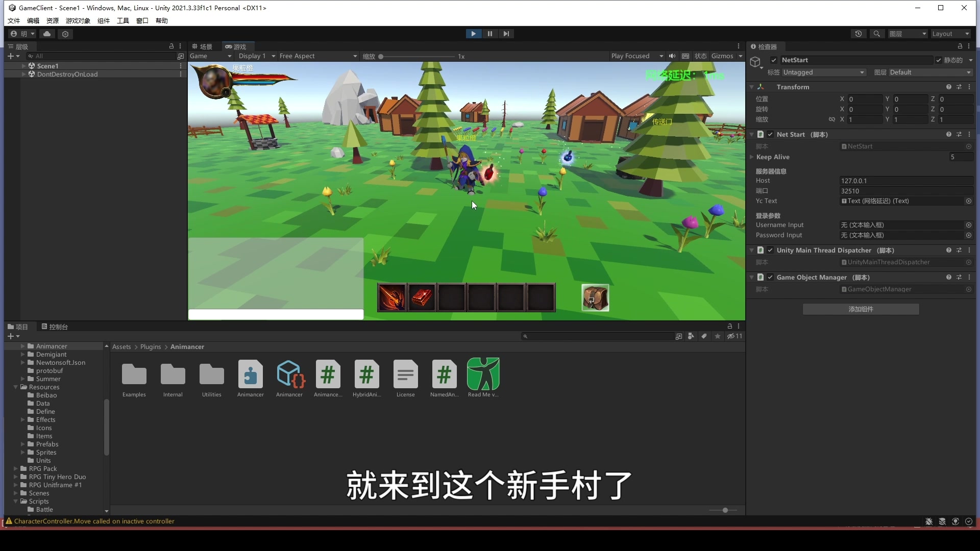Uncheck the 静态的 checkbox for NetStart
980x551 pixels.
click(939, 60)
